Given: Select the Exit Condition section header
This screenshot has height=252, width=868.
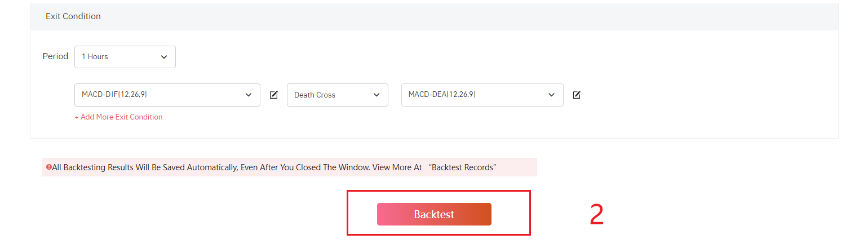Looking at the screenshot, I should click(x=73, y=16).
